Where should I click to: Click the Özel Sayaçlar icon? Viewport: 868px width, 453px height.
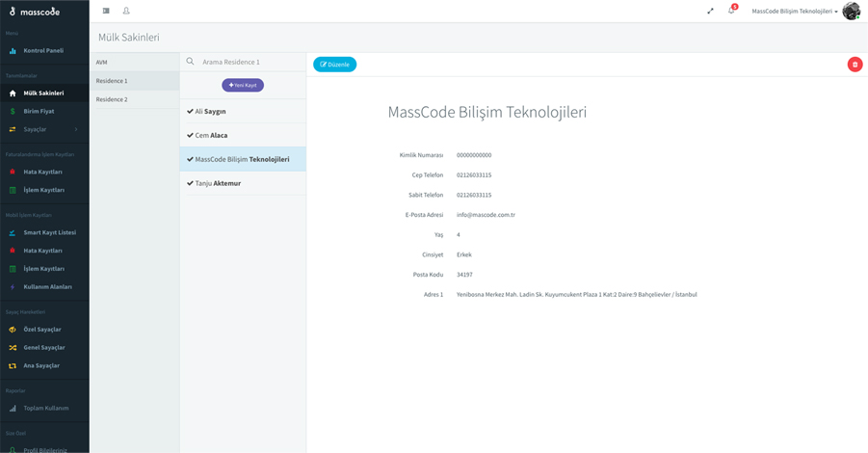13,330
